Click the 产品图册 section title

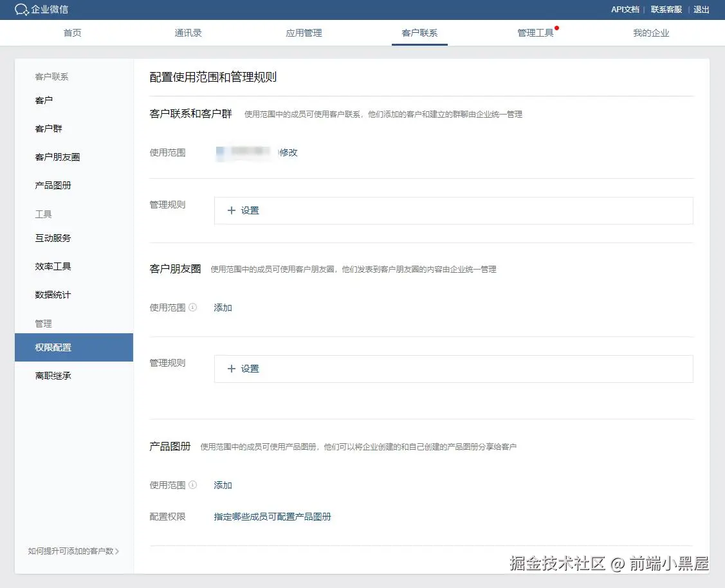[170, 446]
